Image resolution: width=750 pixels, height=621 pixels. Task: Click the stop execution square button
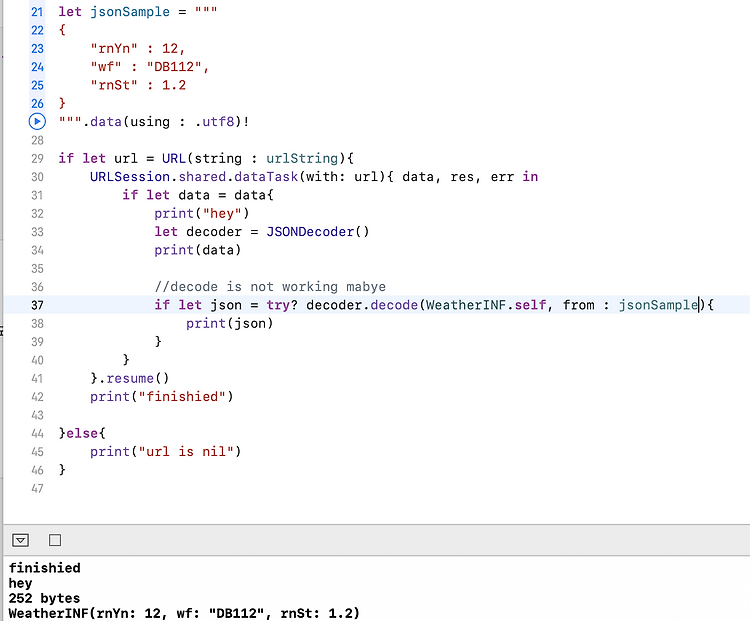pos(55,540)
